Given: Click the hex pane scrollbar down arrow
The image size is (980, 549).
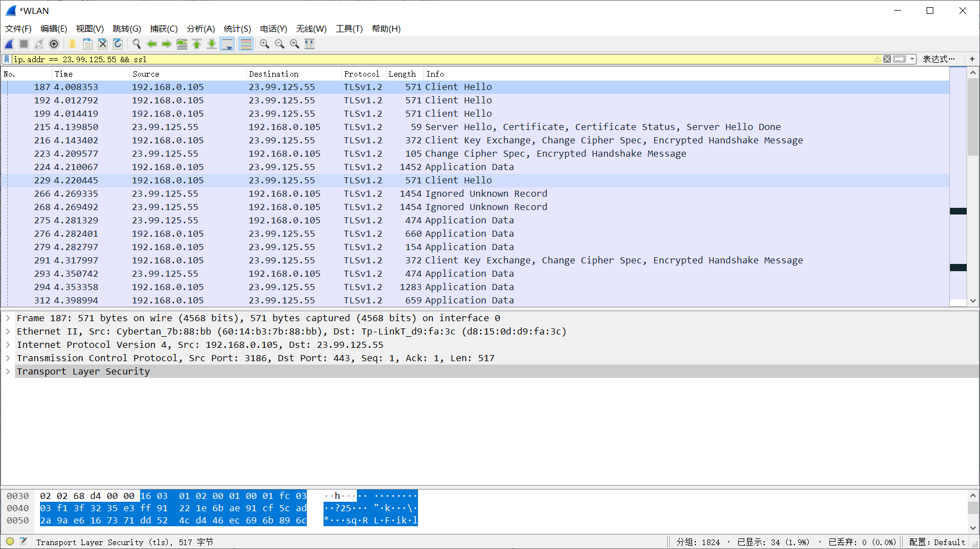Looking at the screenshot, I should [973, 527].
